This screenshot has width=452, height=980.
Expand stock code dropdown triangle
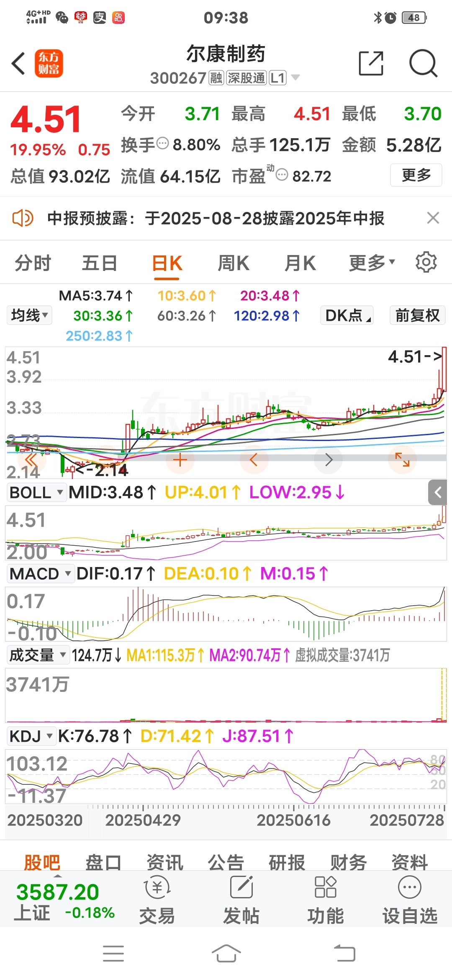pos(295,77)
